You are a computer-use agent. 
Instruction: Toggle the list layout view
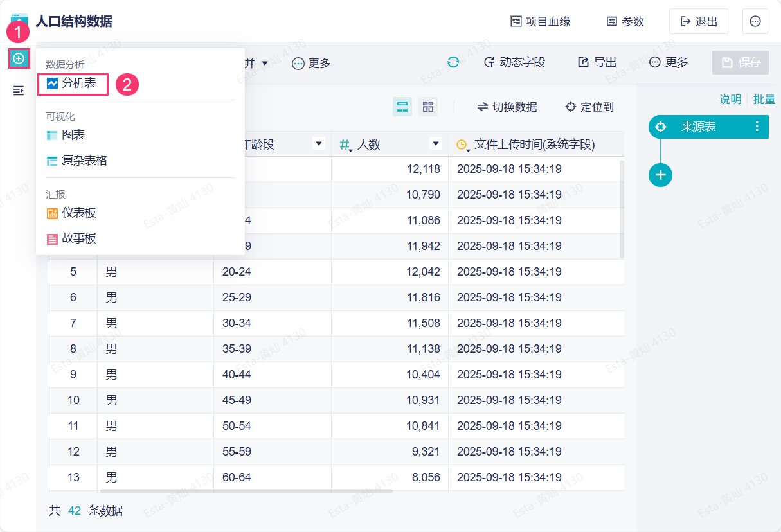402,107
